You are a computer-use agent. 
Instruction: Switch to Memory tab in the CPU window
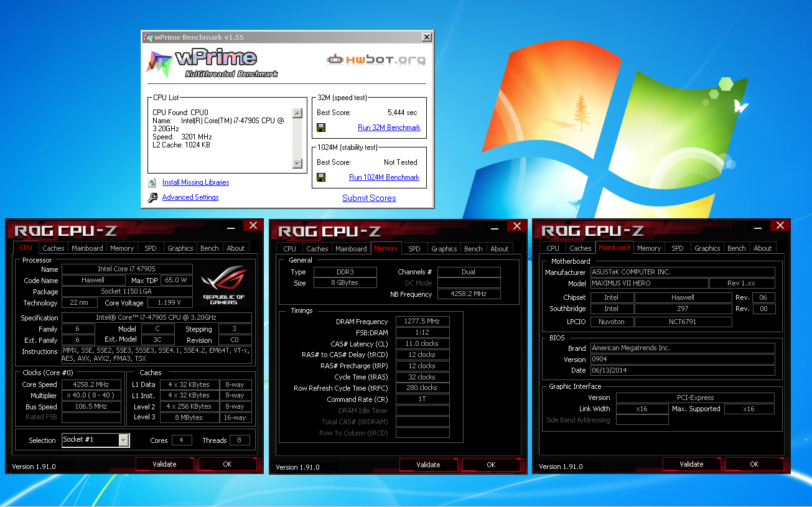[x=122, y=248]
